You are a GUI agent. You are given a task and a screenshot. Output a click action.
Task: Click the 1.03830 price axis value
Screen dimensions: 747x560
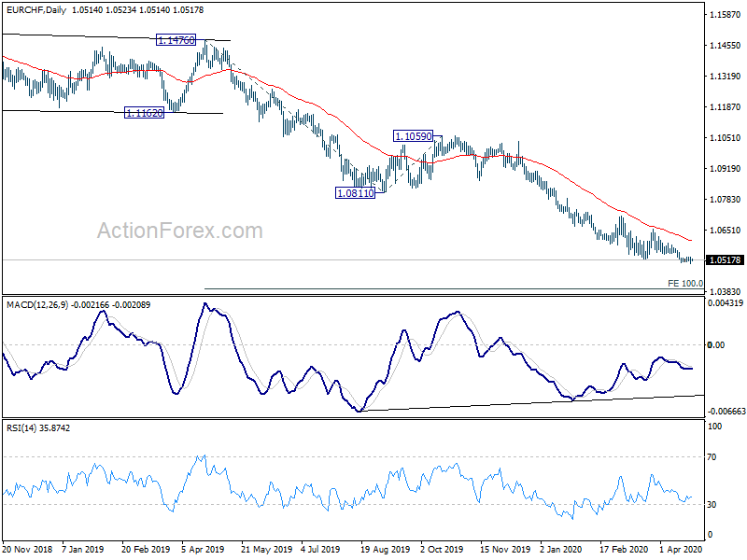[726, 292]
